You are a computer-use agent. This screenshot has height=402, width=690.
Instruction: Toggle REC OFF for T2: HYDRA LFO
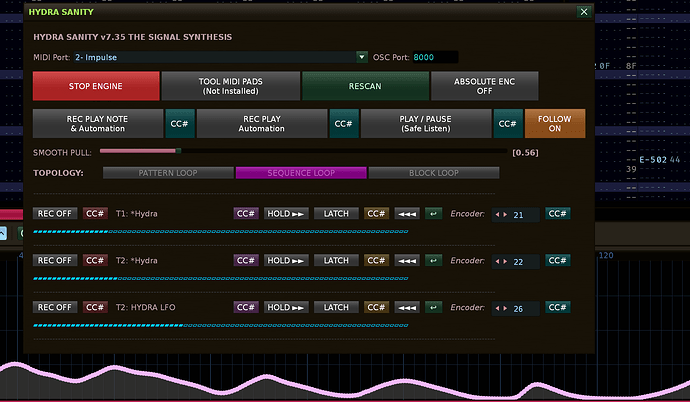(x=55, y=308)
